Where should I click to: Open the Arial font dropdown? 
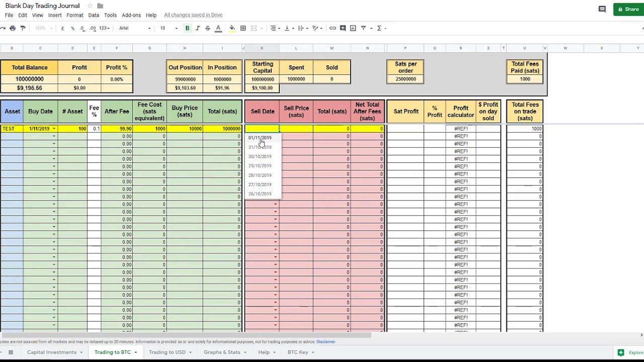click(x=134, y=28)
